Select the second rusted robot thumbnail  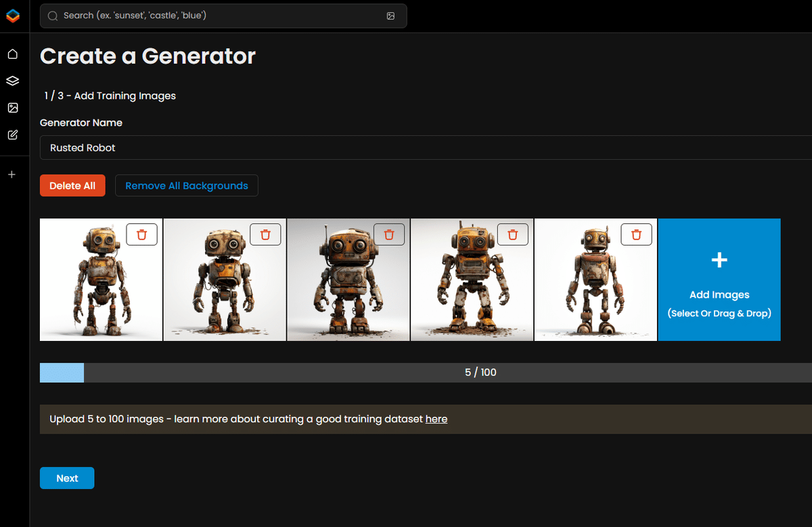click(x=225, y=279)
